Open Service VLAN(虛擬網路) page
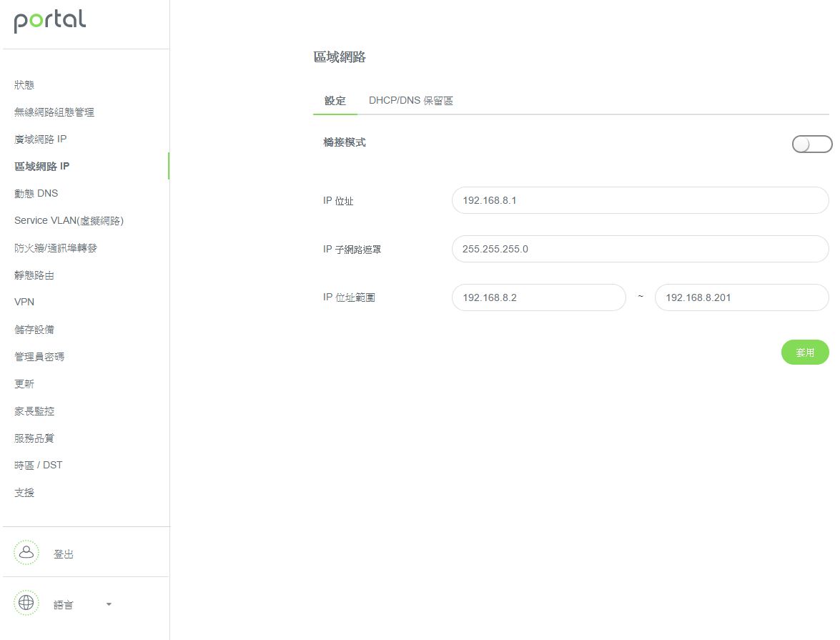The width and height of the screenshot is (840, 640). click(69, 221)
